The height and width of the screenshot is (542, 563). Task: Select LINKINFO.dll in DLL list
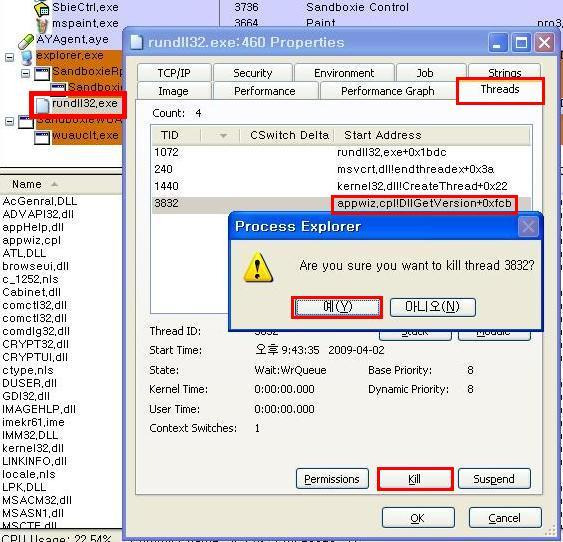click(x=34, y=461)
